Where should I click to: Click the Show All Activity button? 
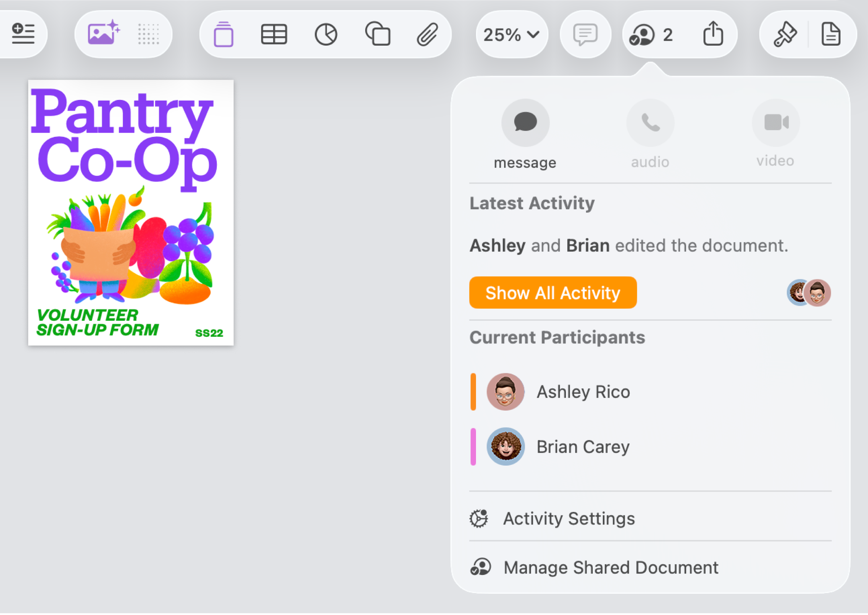pos(553,292)
